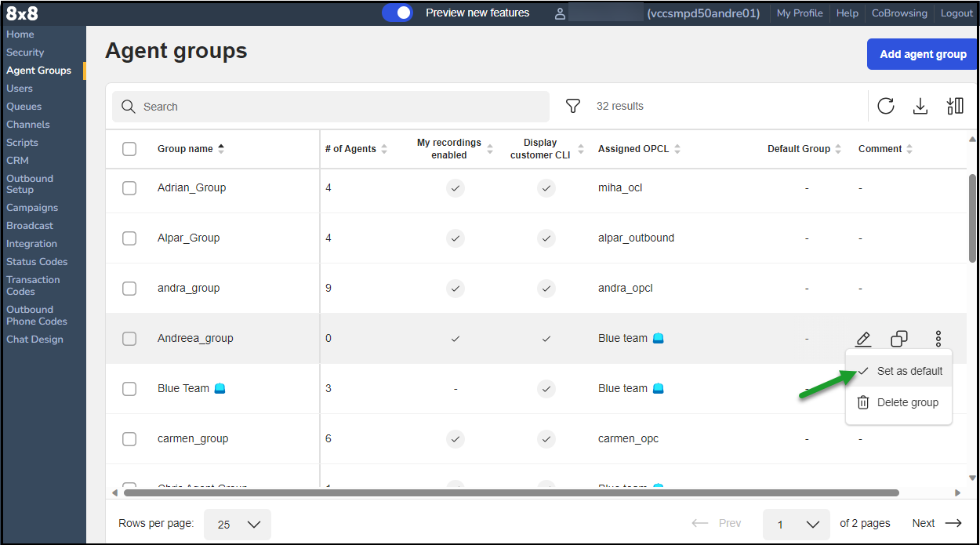Click the horizontal table scrollbar
The height and width of the screenshot is (545, 980).
pos(511,492)
